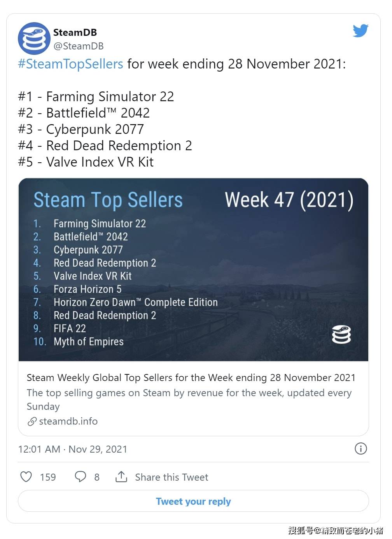This screenshot has width=392, height=539.
Task: Click the share upload arrow icon
Action: click(121, 477)
